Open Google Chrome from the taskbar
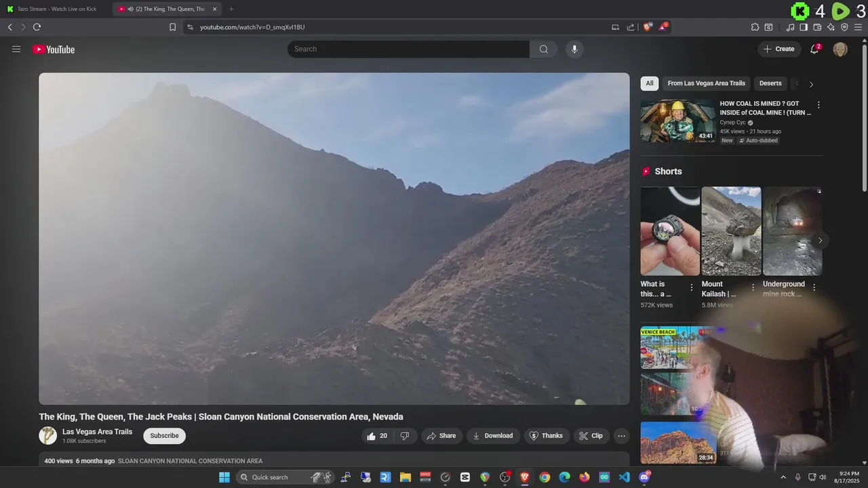This screenshot has height=488, width=868. (545, 477)
